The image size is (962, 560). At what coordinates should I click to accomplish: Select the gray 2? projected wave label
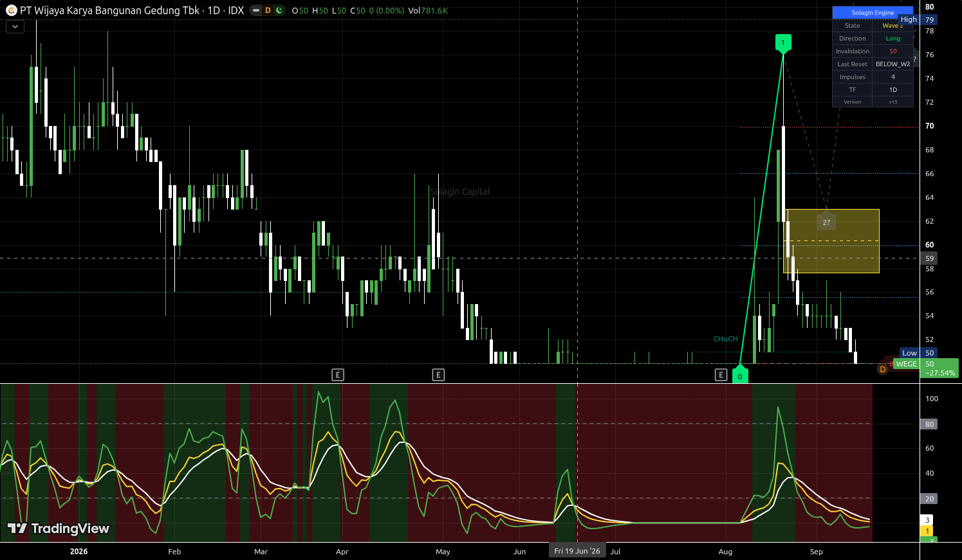pos(826,222)
